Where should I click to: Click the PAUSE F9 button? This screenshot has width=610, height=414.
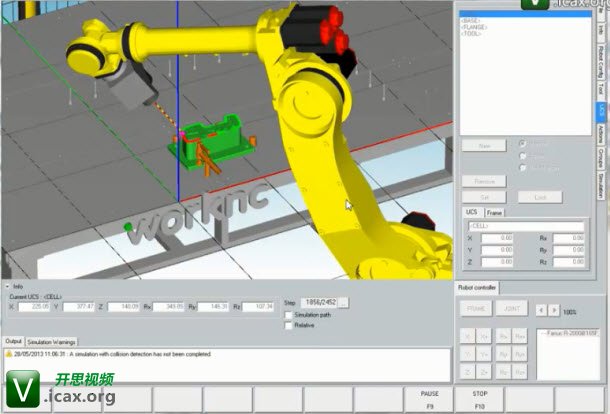click(429, 400)
